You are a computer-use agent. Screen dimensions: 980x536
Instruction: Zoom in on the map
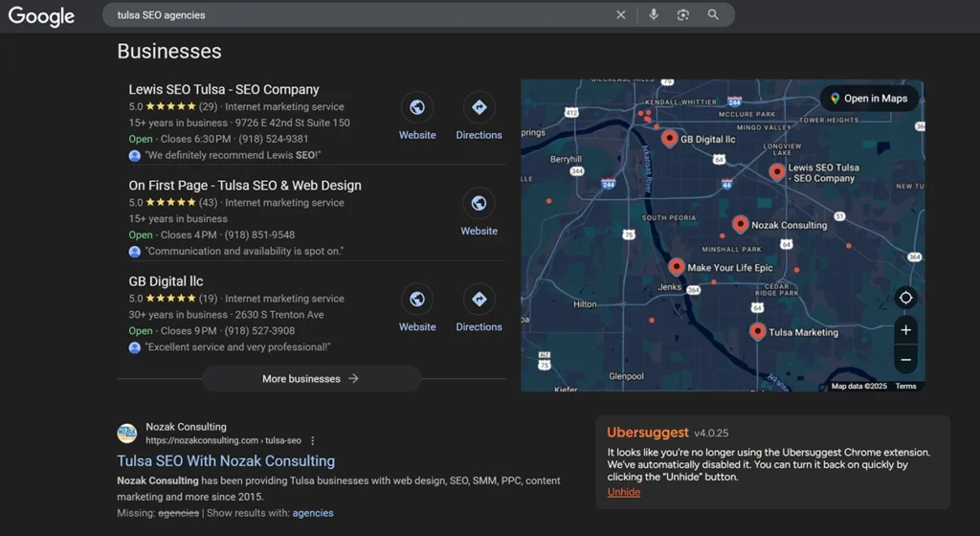tap(905, 330)
